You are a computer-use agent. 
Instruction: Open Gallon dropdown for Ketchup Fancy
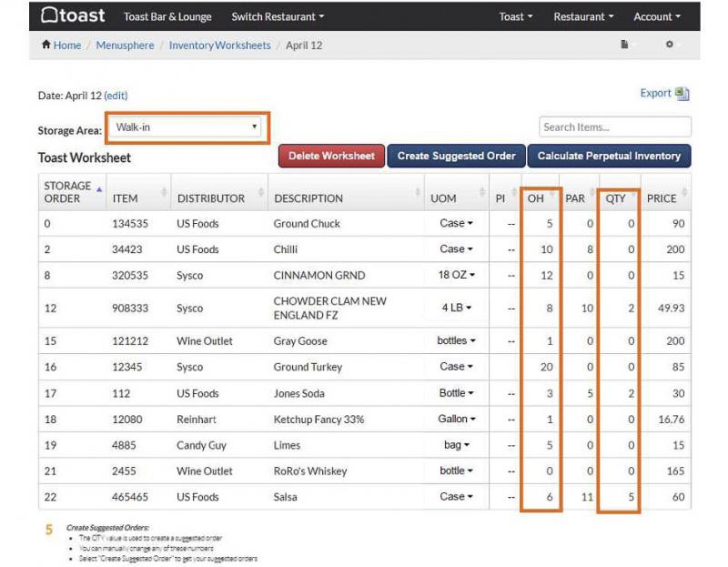(457, 419)
